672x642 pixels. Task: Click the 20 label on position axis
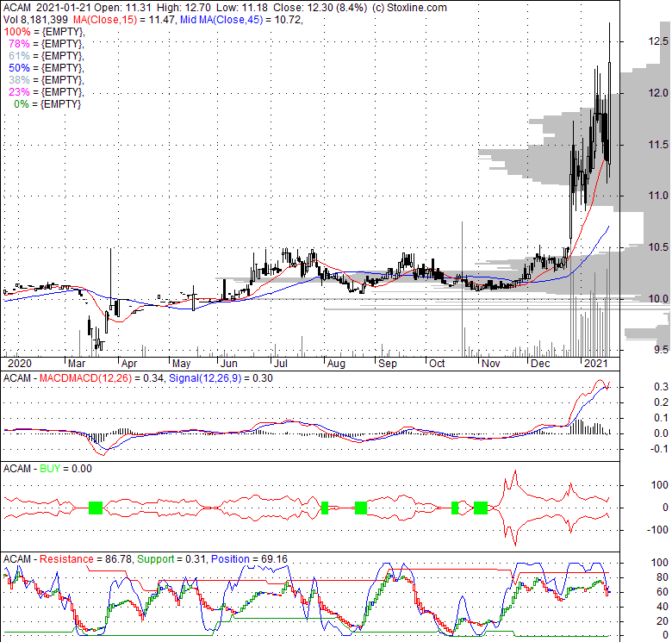[x=663, y=621]
